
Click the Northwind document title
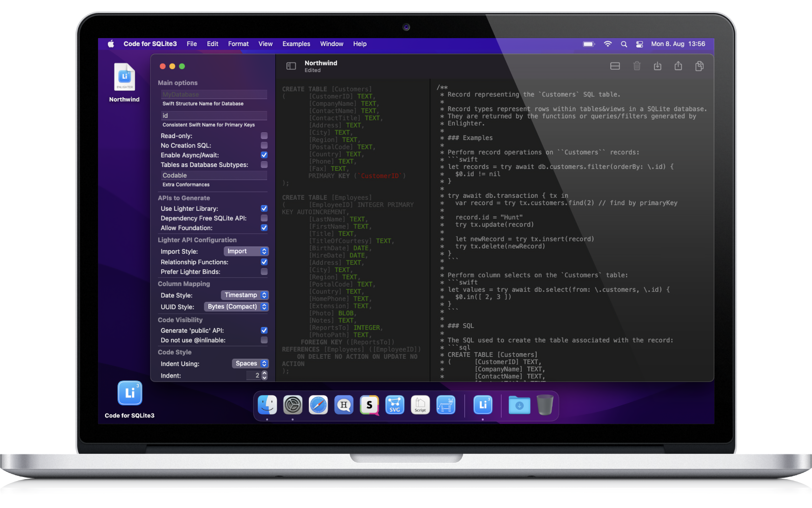(321, 63)
